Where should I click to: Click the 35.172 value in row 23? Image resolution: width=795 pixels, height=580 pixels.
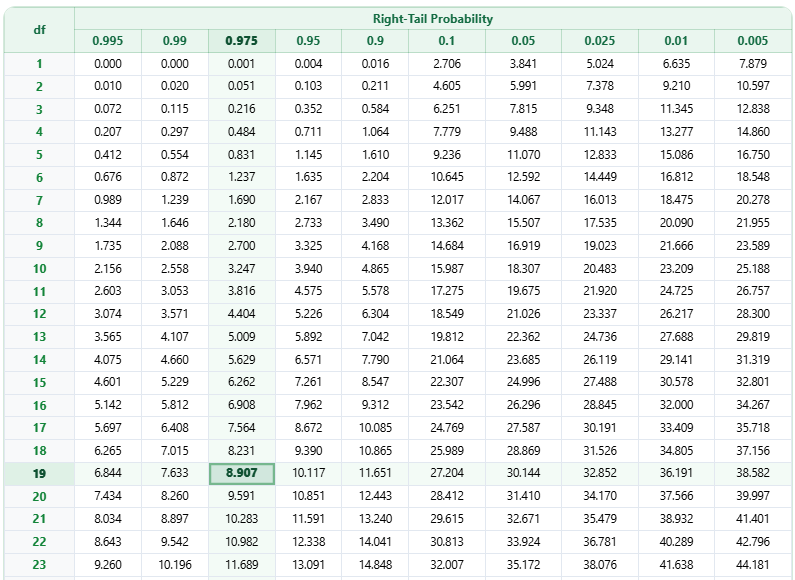click(x=523, y=565)
